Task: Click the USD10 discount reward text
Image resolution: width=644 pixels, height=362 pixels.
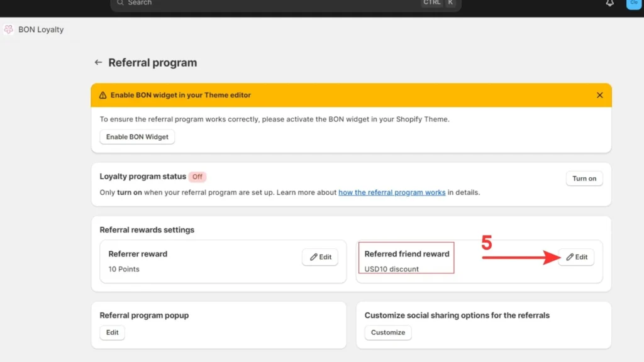Action: click(x=391, y=269)
